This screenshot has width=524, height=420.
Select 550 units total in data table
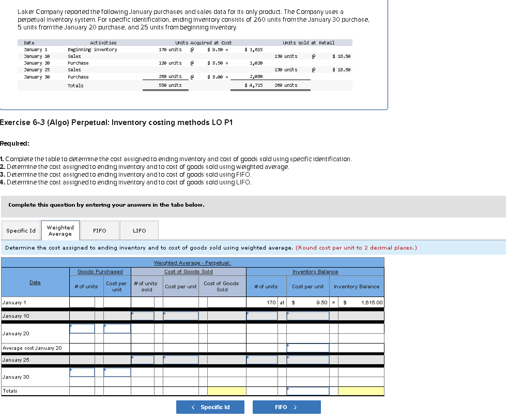[x=170, y=85]
